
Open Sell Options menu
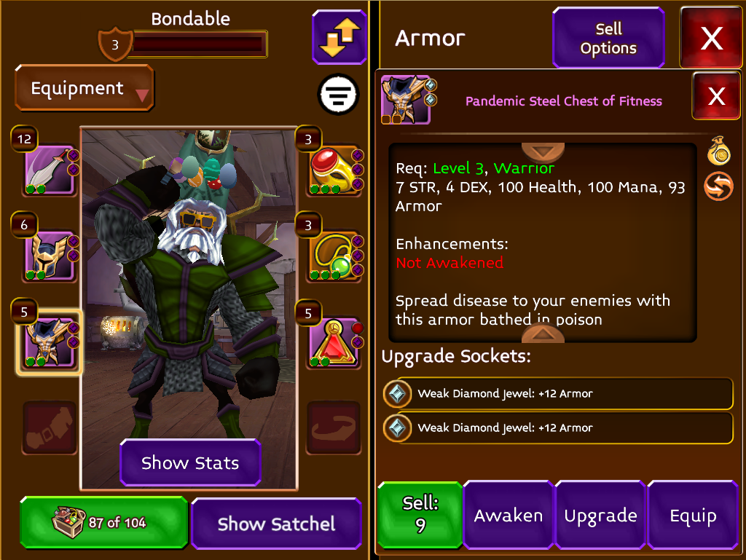point(608,38)
